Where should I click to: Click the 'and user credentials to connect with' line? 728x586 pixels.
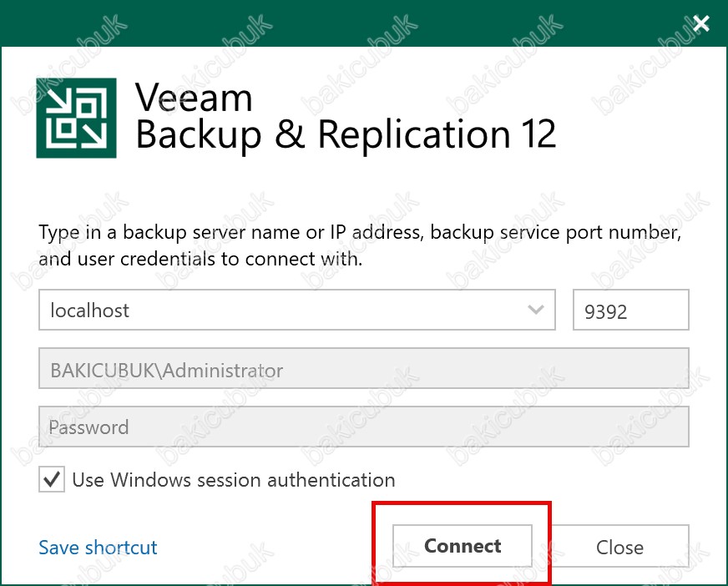tap(200, 259)
